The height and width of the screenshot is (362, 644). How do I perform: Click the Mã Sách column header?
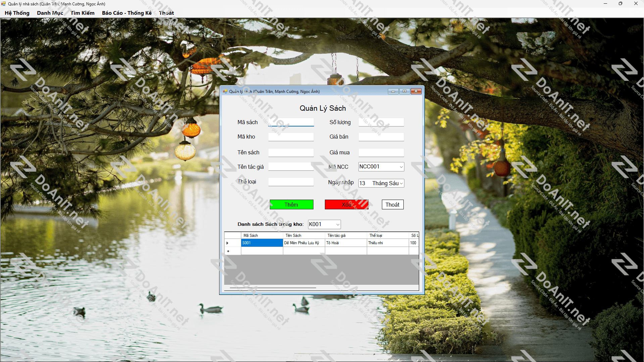pyautogui.click(x=262, y=236)
